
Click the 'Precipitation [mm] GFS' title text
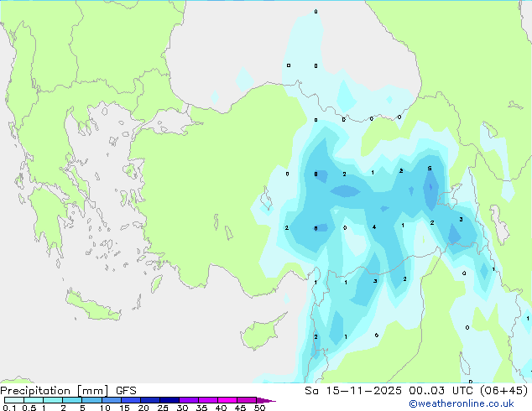point(68,391)
